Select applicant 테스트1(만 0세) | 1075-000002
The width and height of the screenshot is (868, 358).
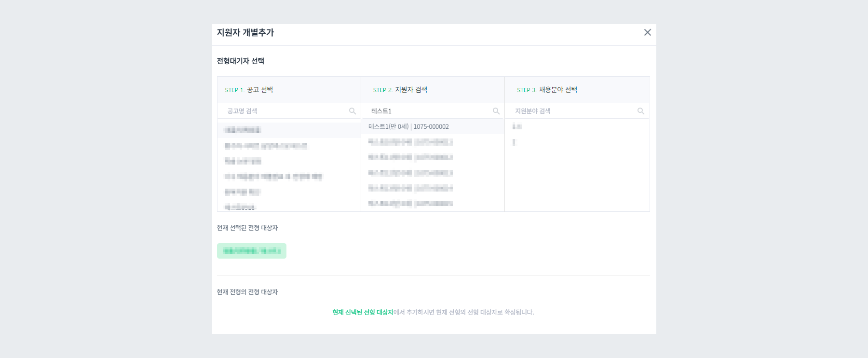(x=410, y=126)
